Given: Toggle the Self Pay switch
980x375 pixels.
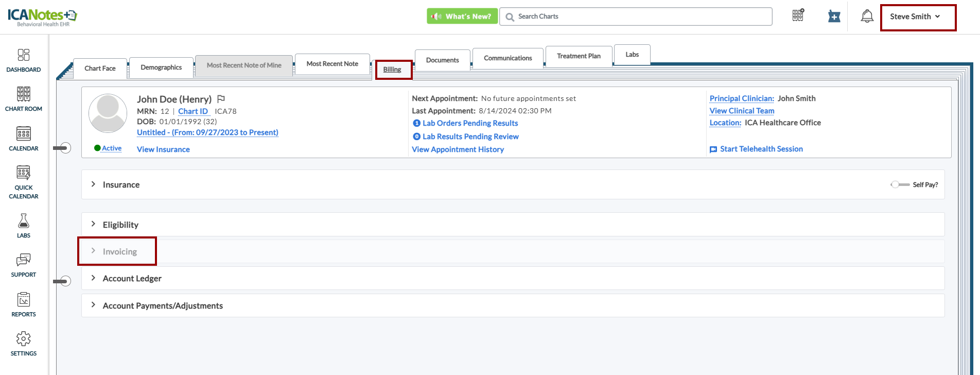Looking at the screenshot, I should click(899, 184).
